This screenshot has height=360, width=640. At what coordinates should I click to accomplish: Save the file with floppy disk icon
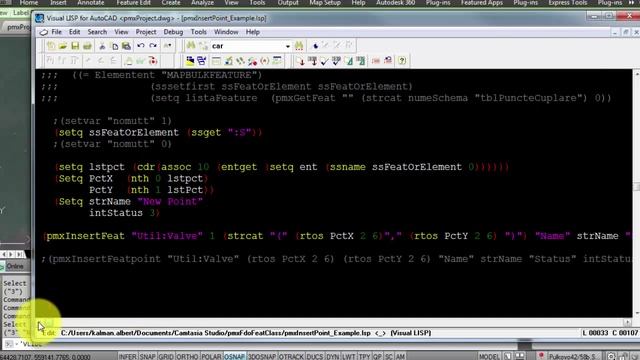75,46
